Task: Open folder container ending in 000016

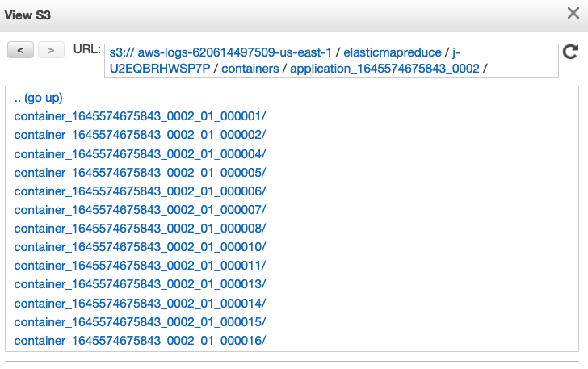Action: pos(140,341)
